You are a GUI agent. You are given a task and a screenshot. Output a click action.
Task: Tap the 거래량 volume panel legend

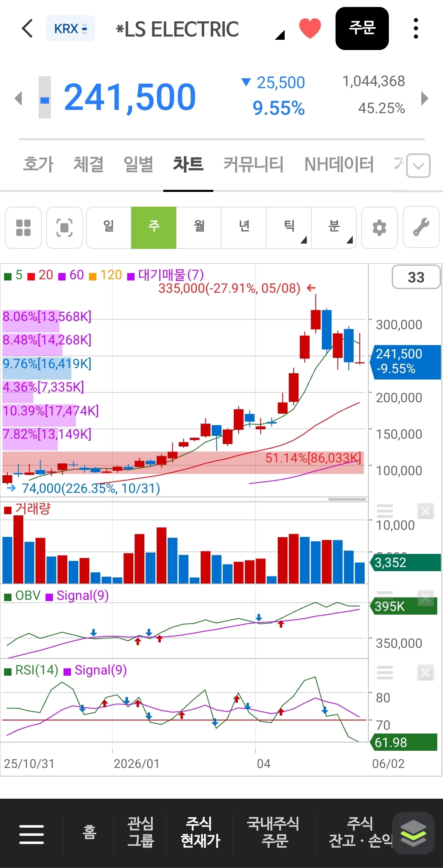[x=27, y=509]
